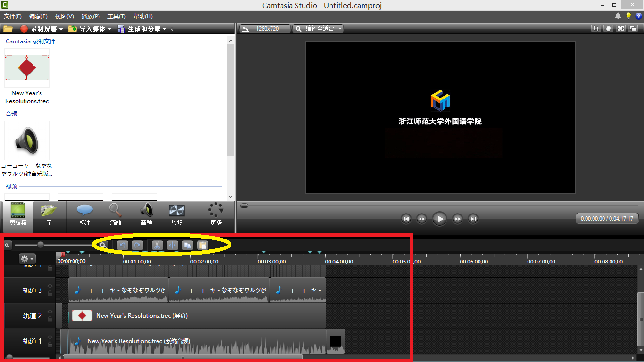
Task: Click the timeline zoom slider handle
Action: (41, 245)
